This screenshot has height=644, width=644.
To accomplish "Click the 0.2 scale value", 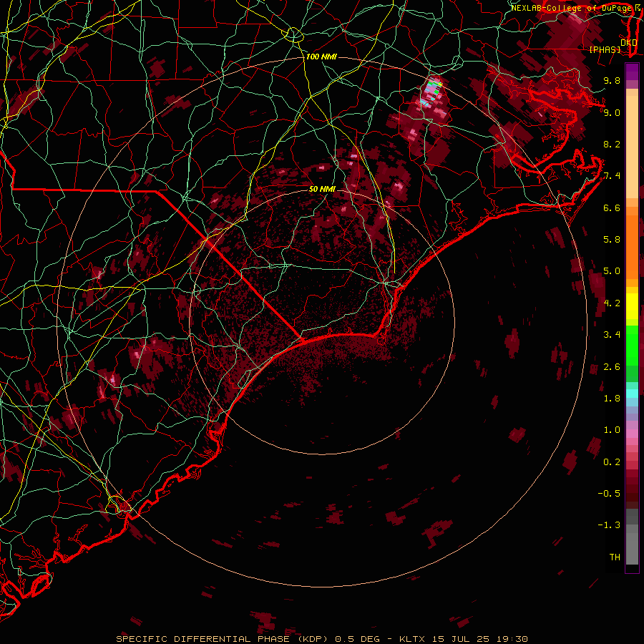I will pos(612,462).
